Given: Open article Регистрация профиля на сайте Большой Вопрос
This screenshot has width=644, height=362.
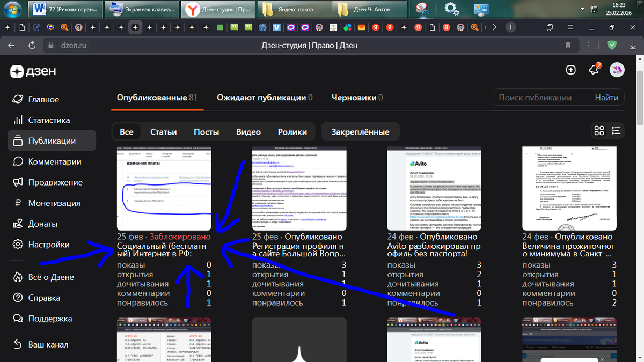Looking at the screenshot, I should pos(299,251).
